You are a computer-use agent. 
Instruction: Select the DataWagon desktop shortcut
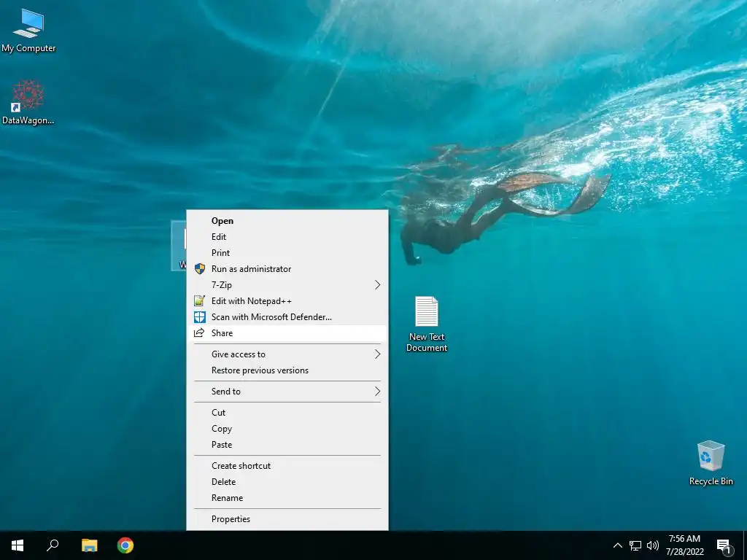[x=28, y=102]
